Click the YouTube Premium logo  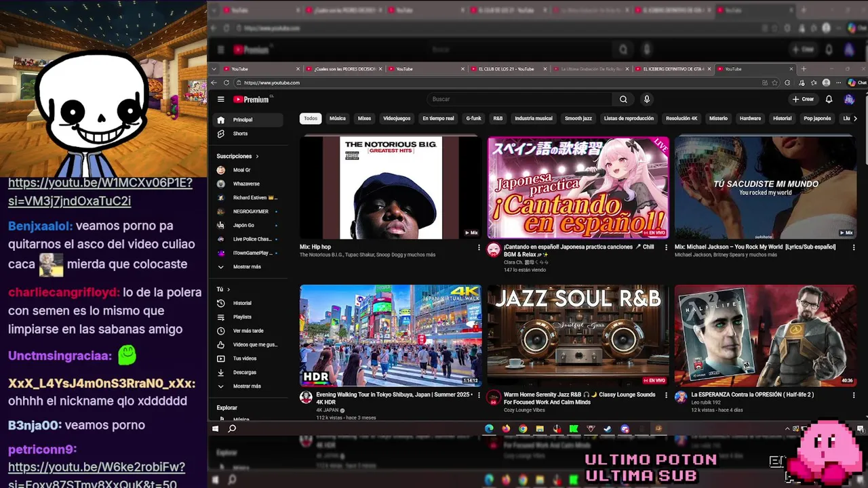(252, 99)
